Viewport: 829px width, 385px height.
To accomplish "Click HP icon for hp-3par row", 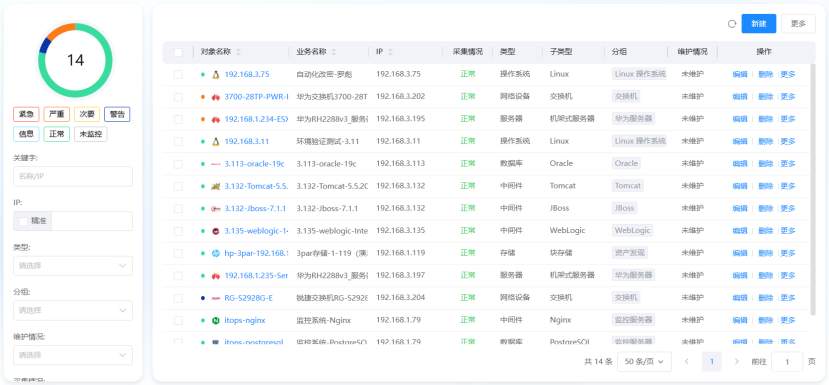I will [x=216, y=253].
